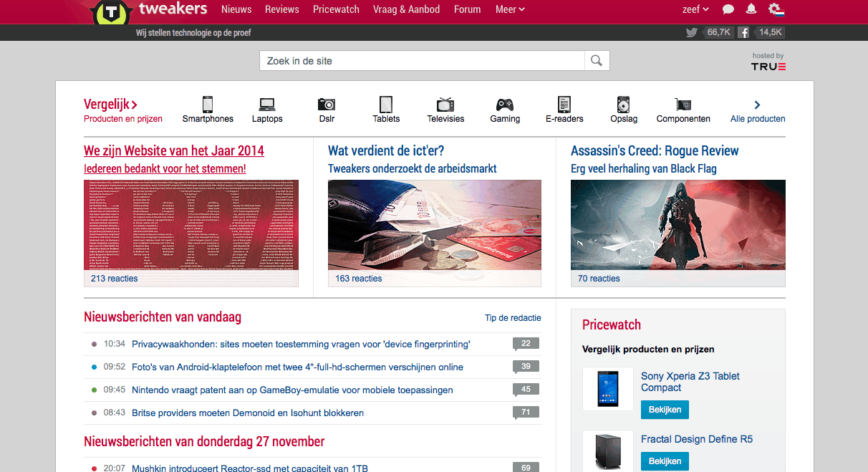The image size is (868, 472).
Task: Select the Laptops category icon
Action: pos(267,104)
